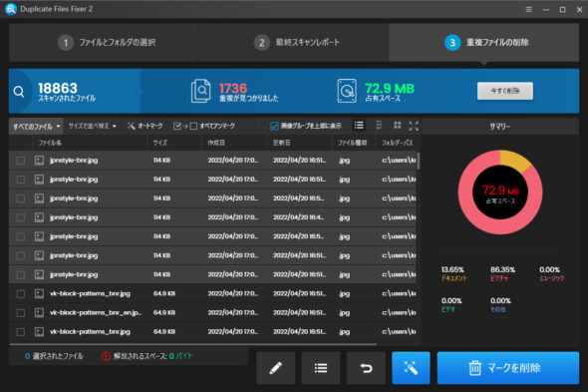Switch to list view icon
588x392 pixels.
pyautogui.click(x=359, y=126)
